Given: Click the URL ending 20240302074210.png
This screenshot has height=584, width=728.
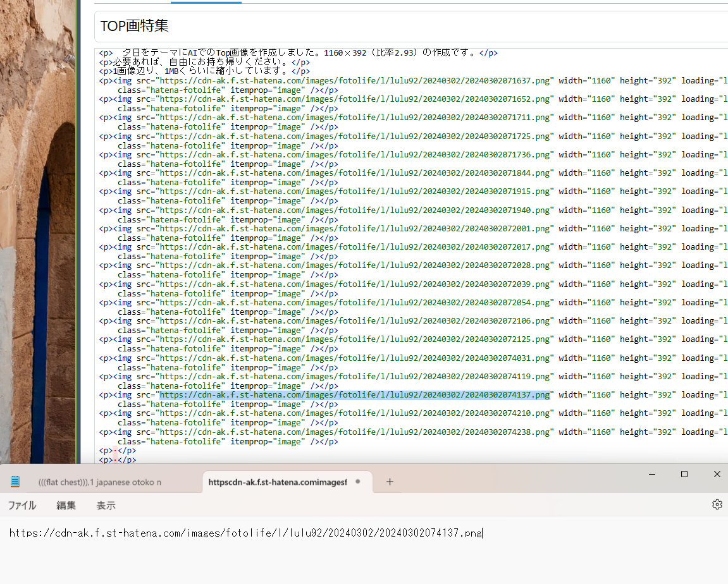Looking at the screenshot, I should coord(355,413).
